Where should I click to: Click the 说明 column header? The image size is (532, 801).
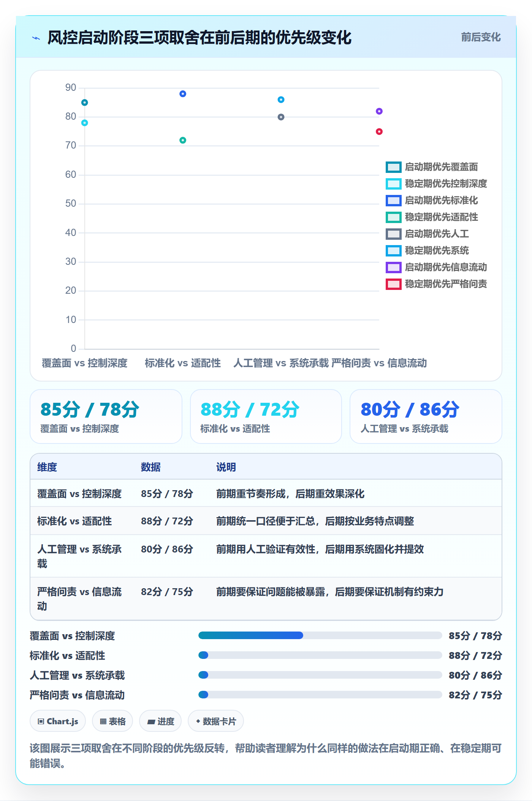pos(226,467)
